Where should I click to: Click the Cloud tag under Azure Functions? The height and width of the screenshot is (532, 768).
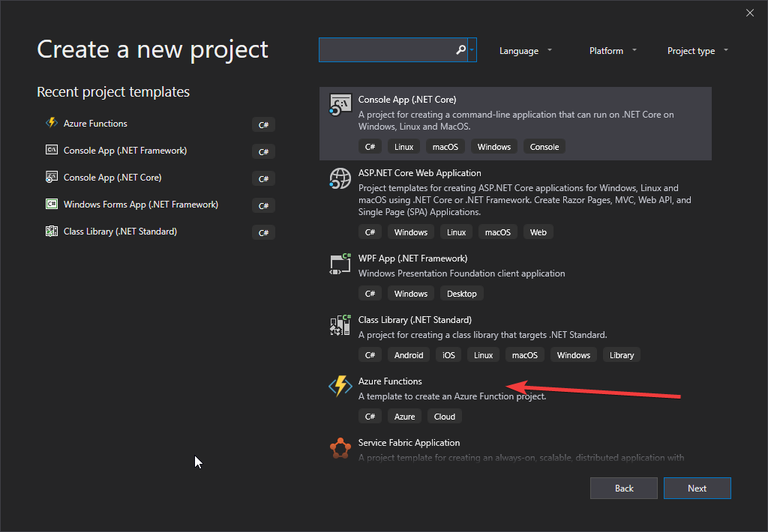[x=445, y=417]
